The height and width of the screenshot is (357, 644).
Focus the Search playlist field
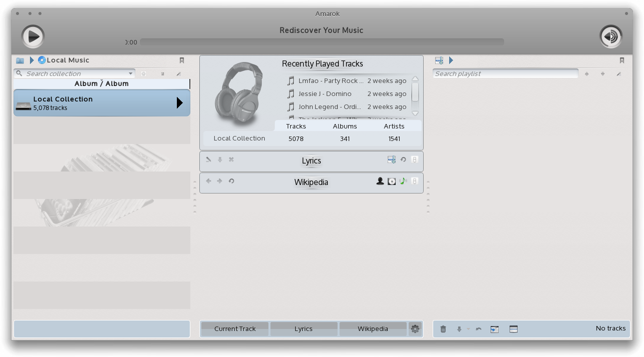pyautogui.click(x=506, y=73)
